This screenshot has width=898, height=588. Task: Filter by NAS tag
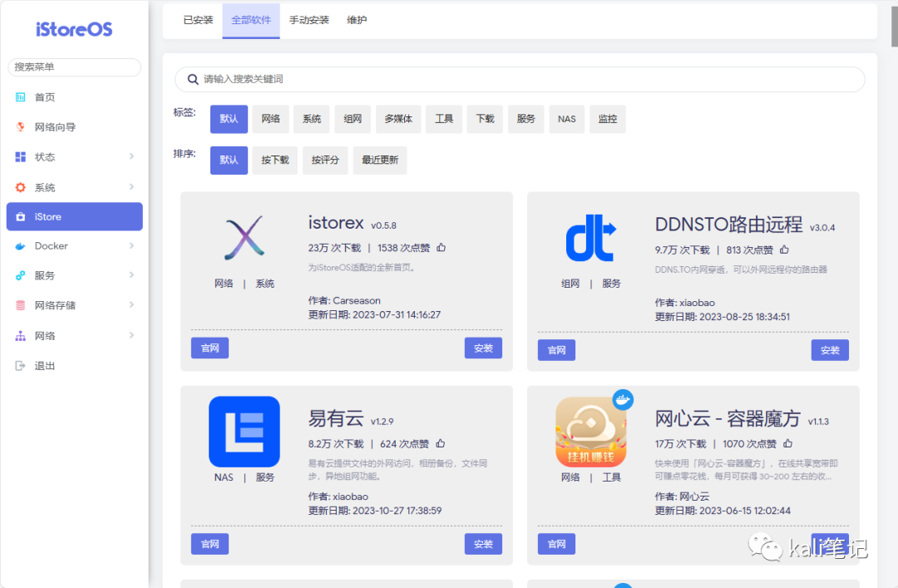point(567,119)
